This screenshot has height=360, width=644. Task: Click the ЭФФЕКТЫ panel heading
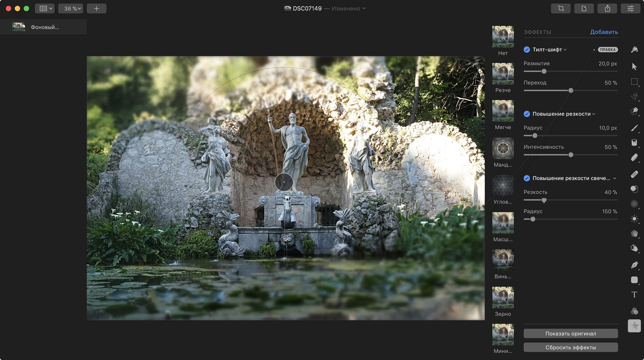pyautogui.click(x=537, y=32)
